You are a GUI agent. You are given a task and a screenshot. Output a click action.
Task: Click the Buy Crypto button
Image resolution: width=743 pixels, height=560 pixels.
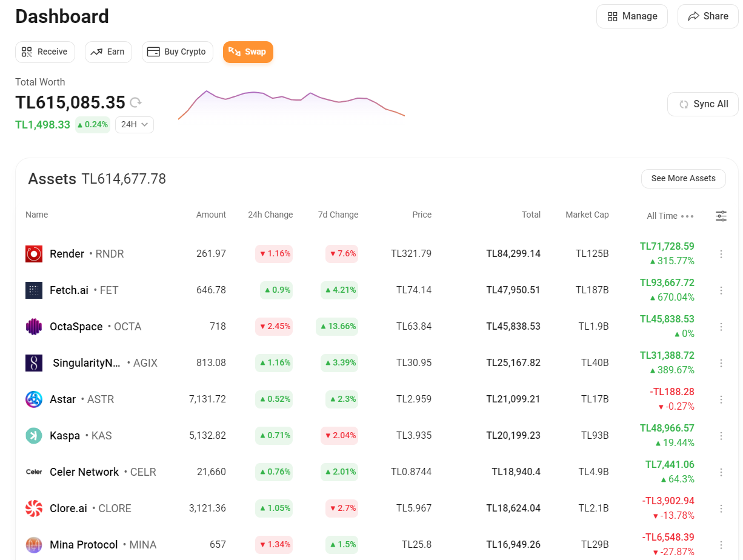tap(178, 52)
